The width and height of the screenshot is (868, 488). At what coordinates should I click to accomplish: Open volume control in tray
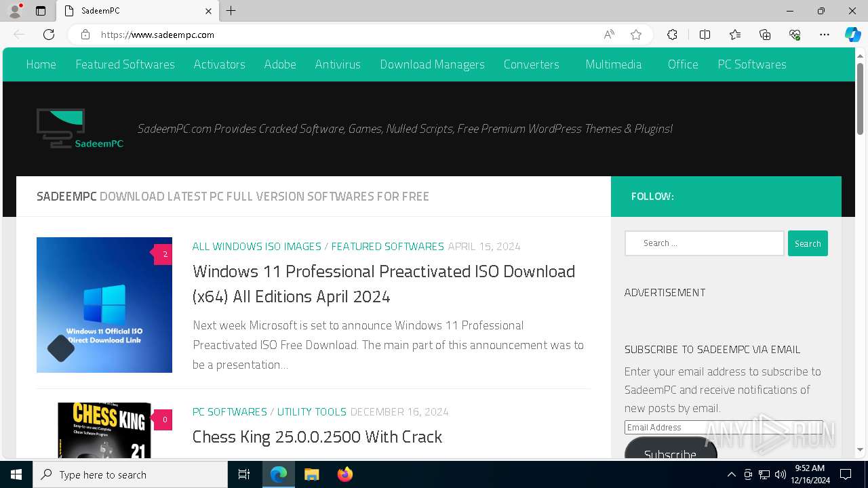pos(781,474)
